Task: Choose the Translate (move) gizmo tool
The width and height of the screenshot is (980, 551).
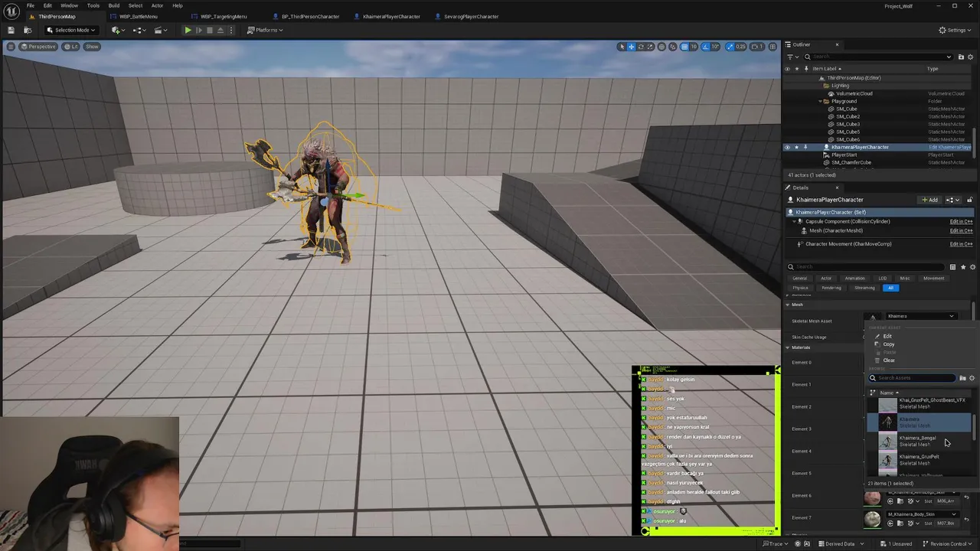Action: [x=632, y=47]
